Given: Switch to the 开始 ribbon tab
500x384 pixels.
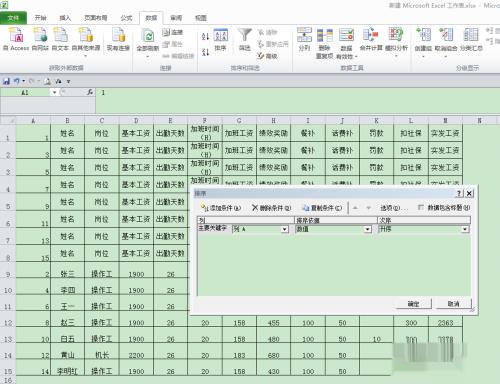Looking at the screenshot, I should coord(40,18).
